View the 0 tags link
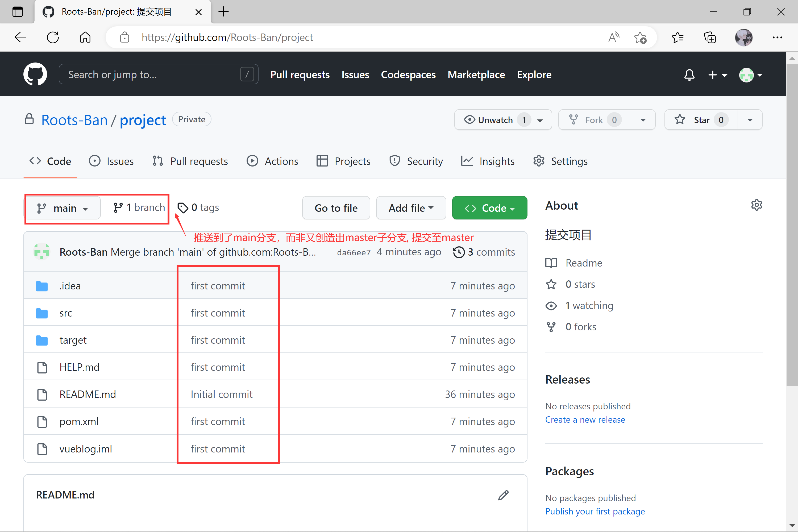 tap(198, 208)
